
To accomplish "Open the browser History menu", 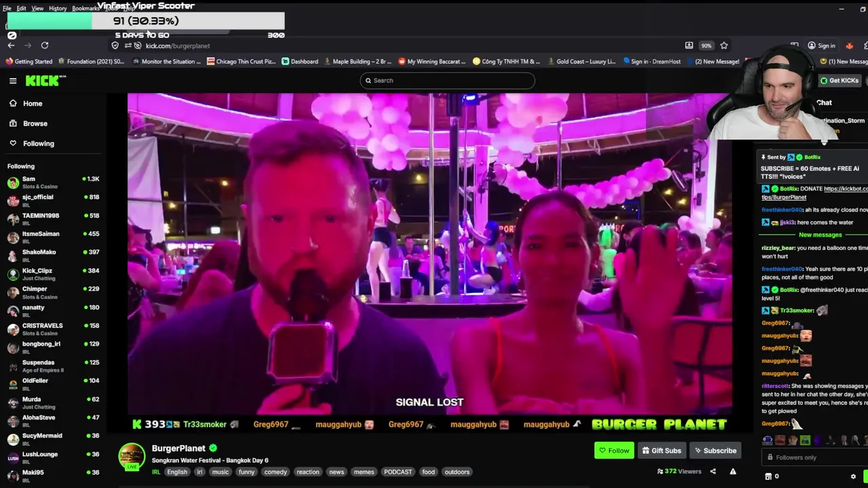I will point(58,8).
